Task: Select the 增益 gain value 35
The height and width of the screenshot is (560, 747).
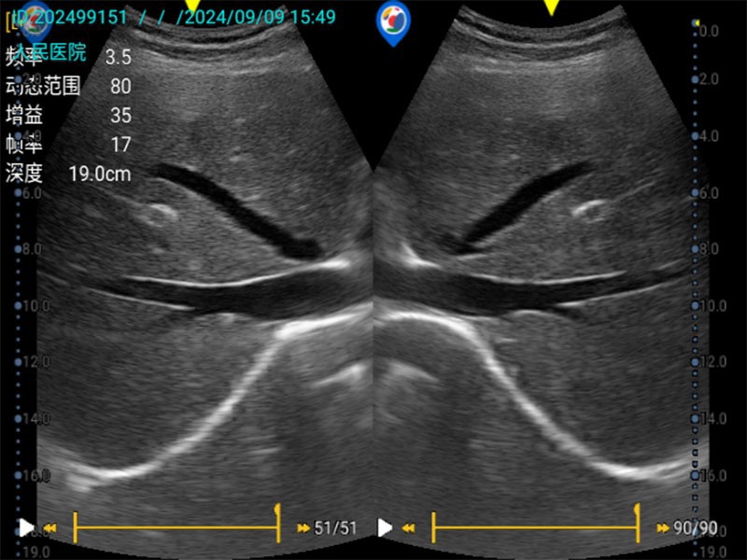Action: tap(120, 116)
